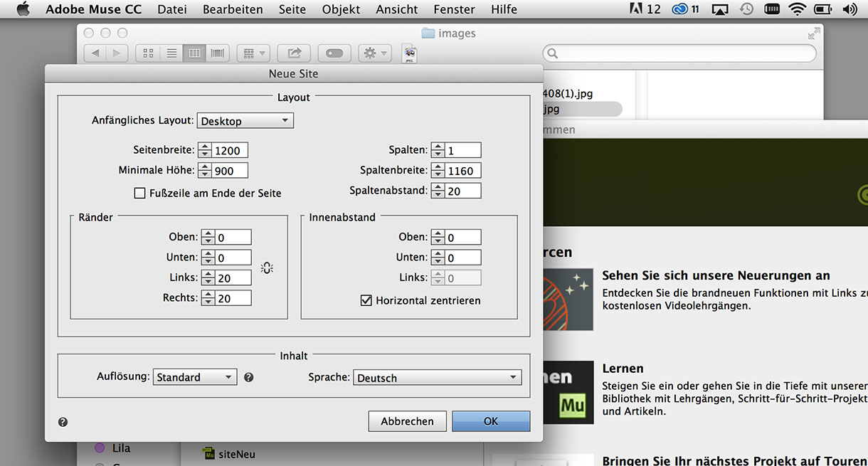Uncheck Horizontal zentrieren

(366, 300)
